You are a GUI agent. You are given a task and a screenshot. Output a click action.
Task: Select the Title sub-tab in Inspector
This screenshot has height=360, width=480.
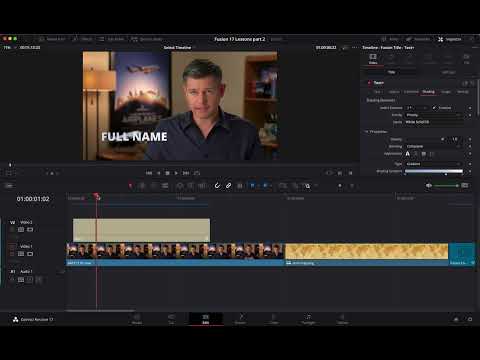(x=391, y=72)
